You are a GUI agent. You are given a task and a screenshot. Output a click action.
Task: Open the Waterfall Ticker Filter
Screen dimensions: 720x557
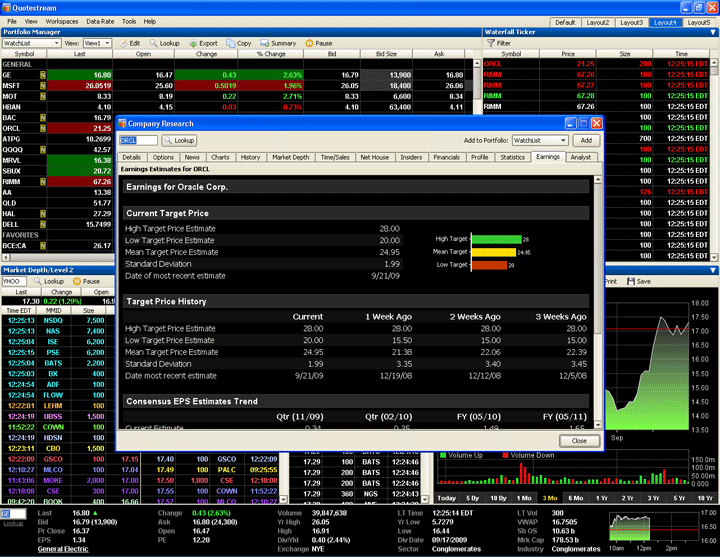(490, 44)
